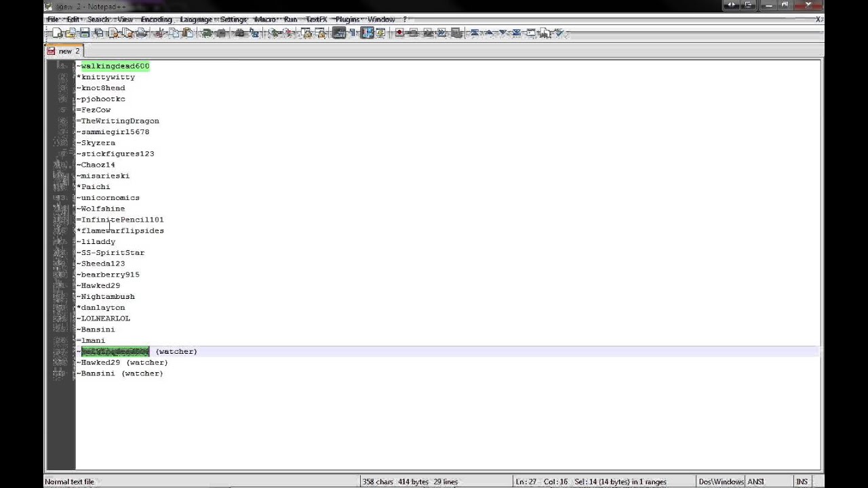Click '358 chars' in the status bar
Screen dimensions: 868x488
pos(378,482)
